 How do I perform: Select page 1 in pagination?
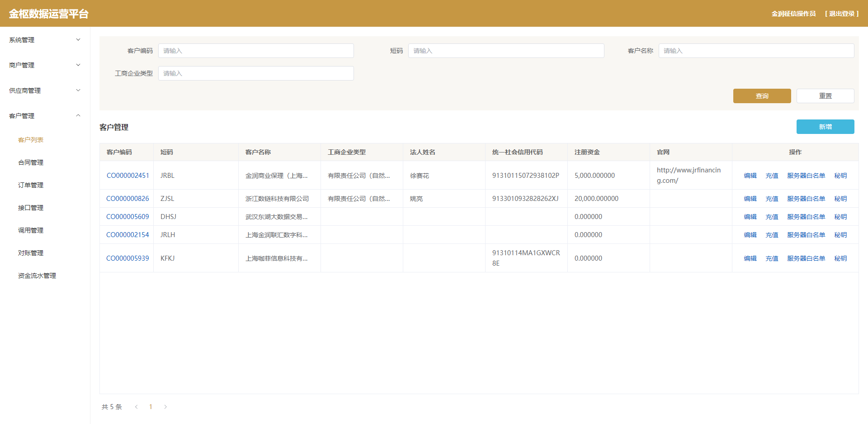[151, 407]
